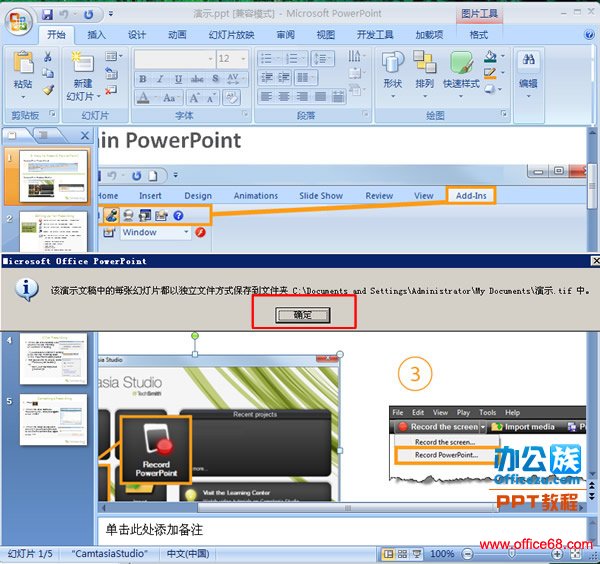
Task: Toggle italic formatting
Action: (160, 79)
